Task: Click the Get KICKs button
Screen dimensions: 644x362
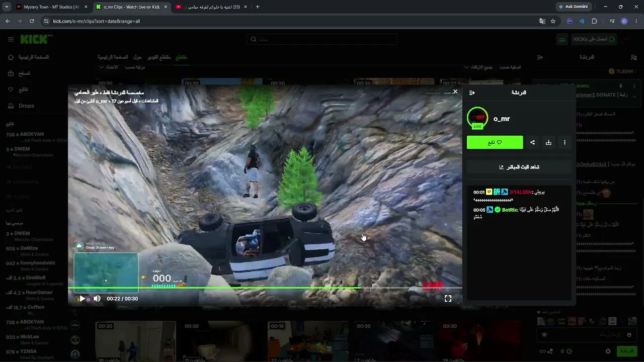Action: pyautogui.click(x=594, y=39)
